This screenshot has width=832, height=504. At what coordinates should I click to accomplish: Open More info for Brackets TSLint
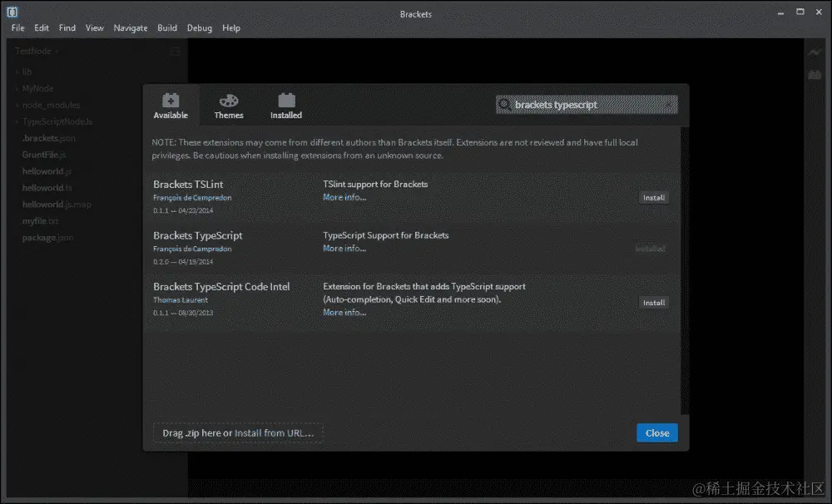[344, 197]
